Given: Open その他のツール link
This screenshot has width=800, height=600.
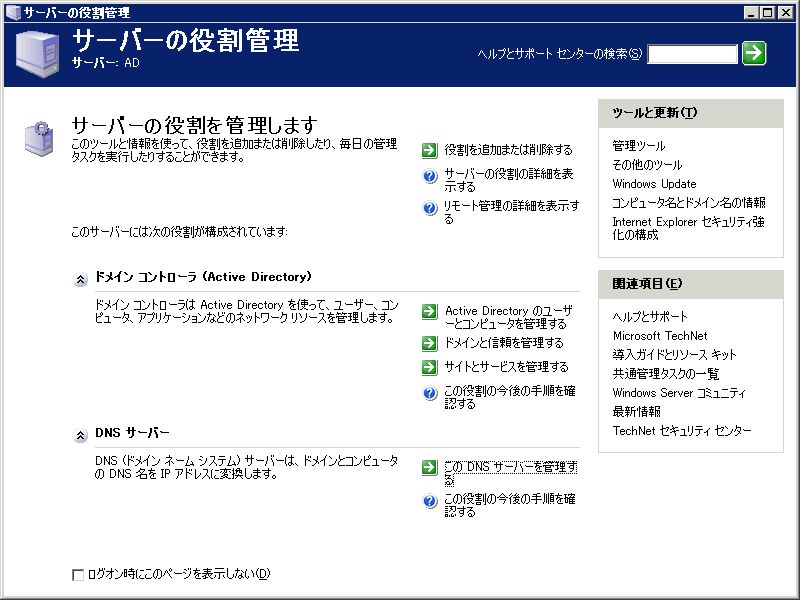Looking at the screenshot, I should click(x=647, y=165).
